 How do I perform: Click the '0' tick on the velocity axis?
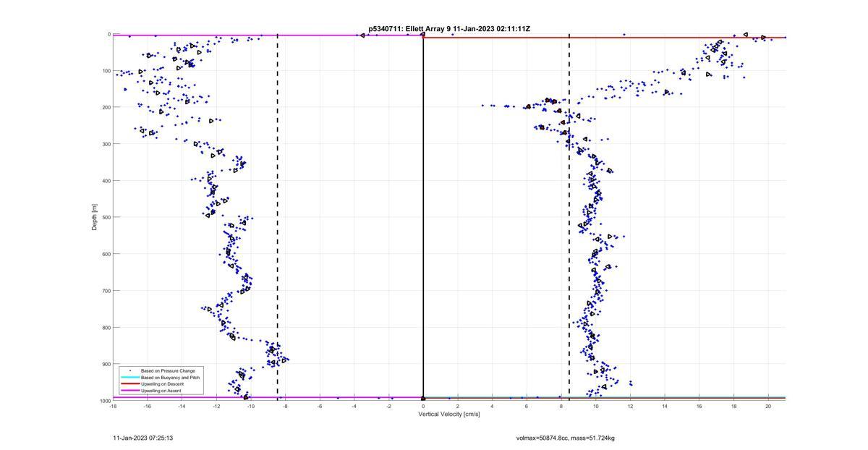pyautogui.click(x=423, y=407)
